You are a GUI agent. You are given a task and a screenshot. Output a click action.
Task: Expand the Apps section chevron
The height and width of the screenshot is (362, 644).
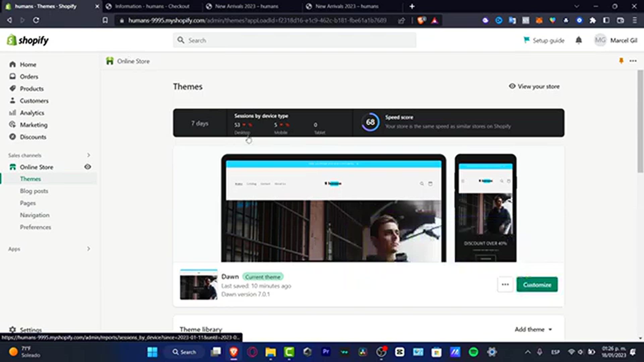[x=89, y=249]
